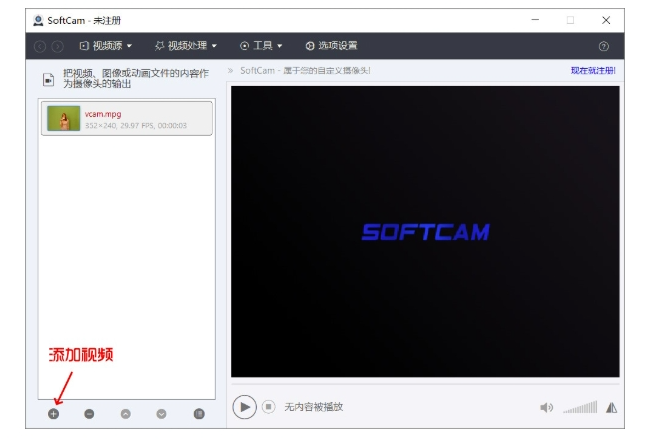Click the vcam.mpg thumbnail image
The image size is (648, 439).
point(64,118)
